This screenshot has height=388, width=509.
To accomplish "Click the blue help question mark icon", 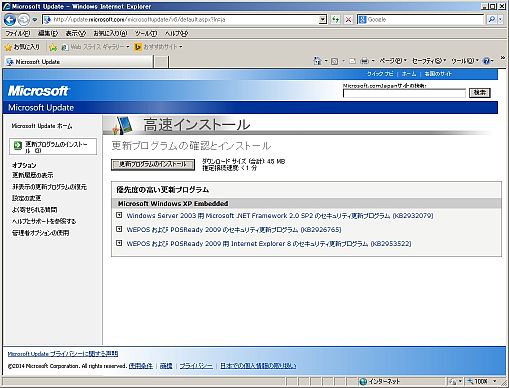I will [x=486, y=61].
